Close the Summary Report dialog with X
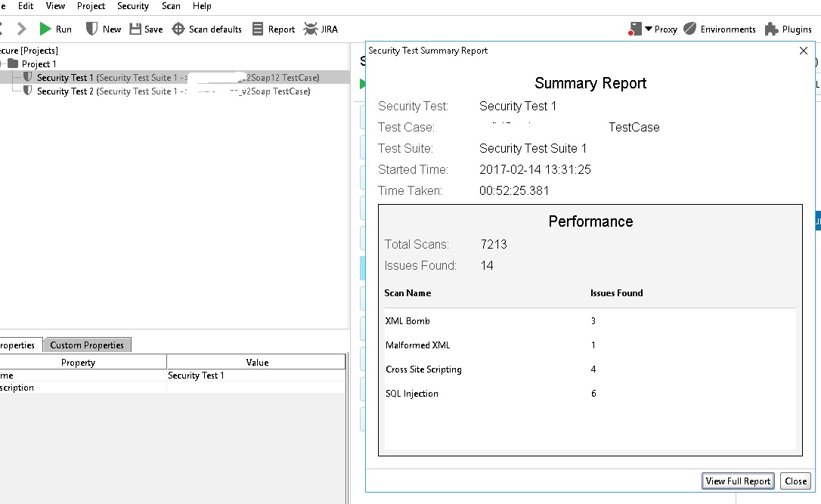 click(x=804, y=51)
